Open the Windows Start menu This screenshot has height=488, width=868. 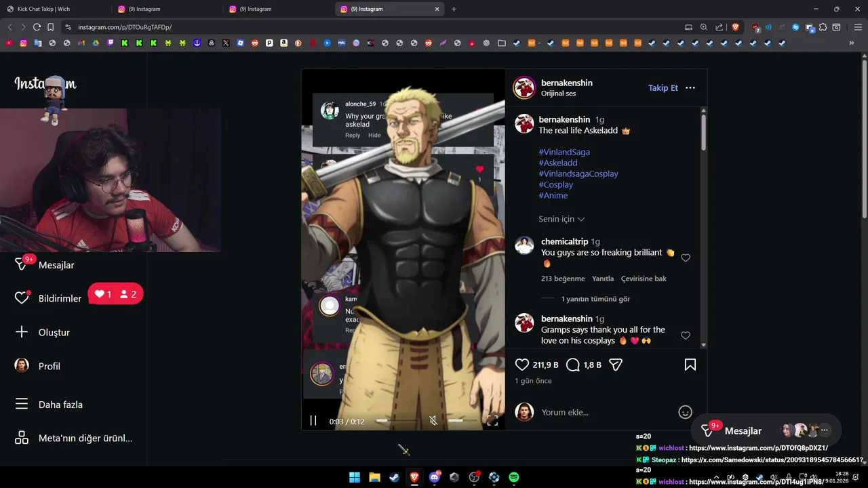pos(355,477)
